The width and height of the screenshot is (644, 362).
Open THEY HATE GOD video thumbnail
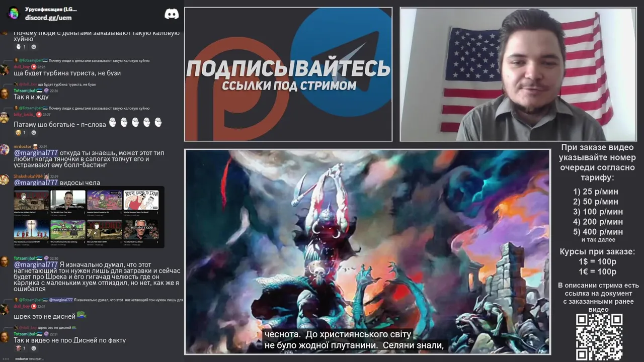141,229
